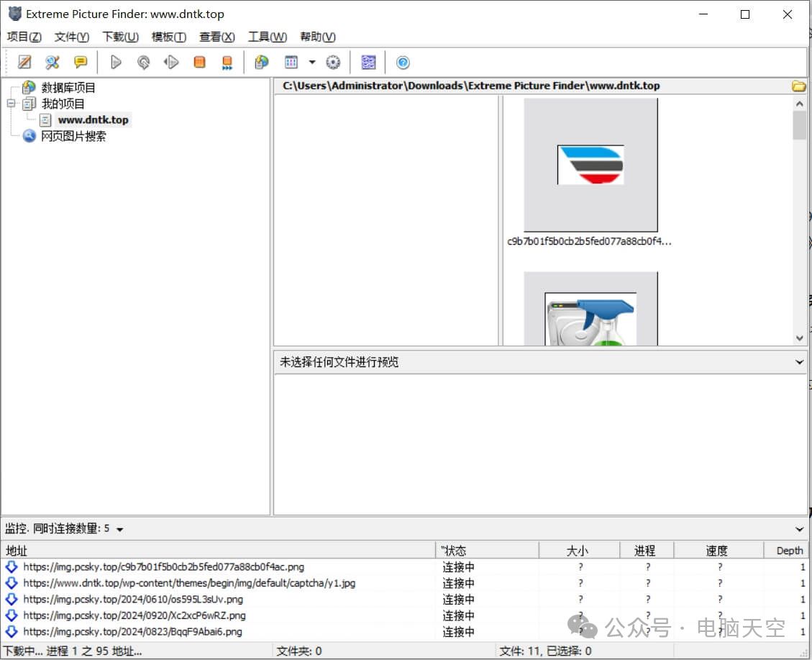Click download arrow icon of BqqF9Abai6.png row
This screenshot has height=660, width=812.
[x=12, y=631]
